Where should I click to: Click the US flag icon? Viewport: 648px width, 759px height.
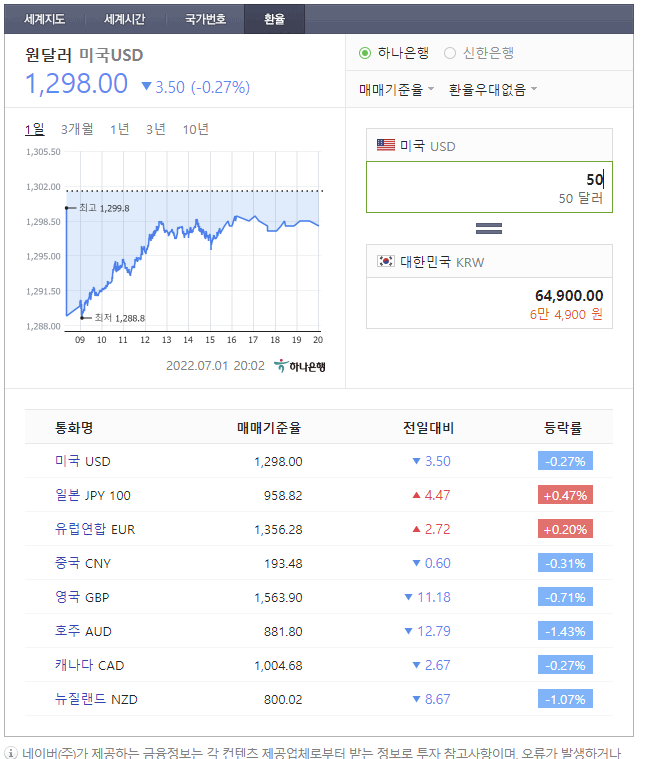[x=386, y=145]
